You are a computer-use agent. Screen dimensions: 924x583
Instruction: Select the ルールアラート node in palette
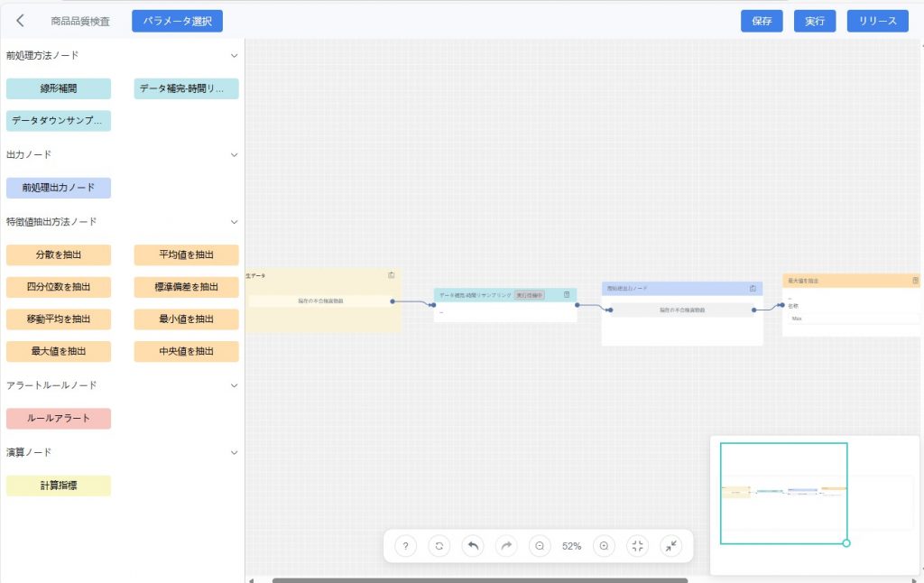pos(59,419)
